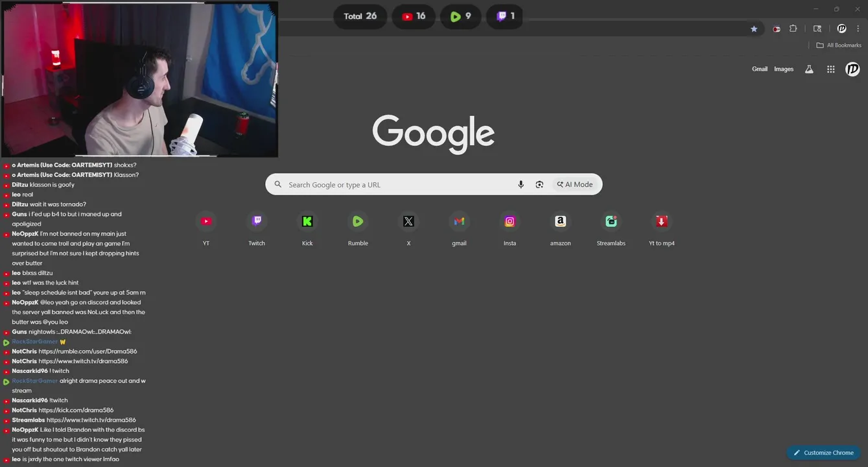
Task: Open the Chrome profile avatar in toolbar
Action: [841, 29]
